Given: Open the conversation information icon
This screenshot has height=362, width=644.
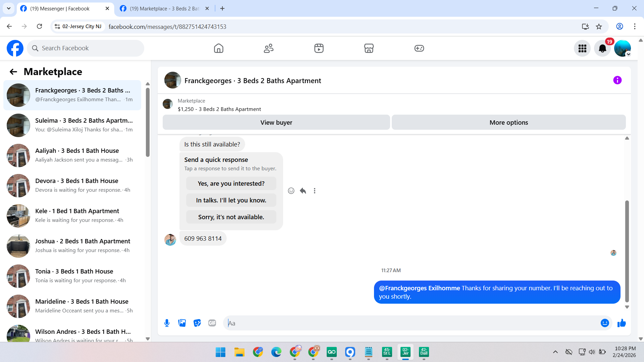Looking at the screenshot, I should [x=617, y=80].
